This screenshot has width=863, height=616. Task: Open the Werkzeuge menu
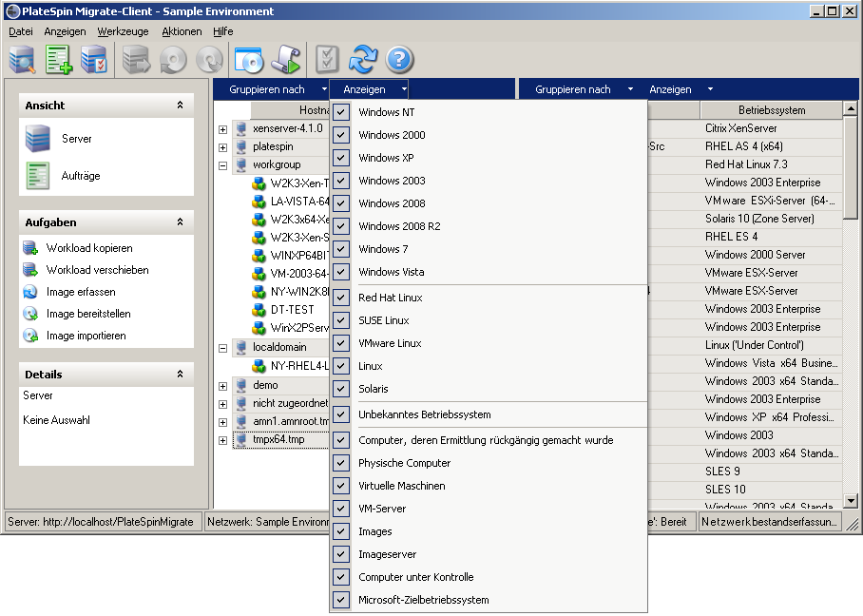pyautogui.click(x=123, y=31)
